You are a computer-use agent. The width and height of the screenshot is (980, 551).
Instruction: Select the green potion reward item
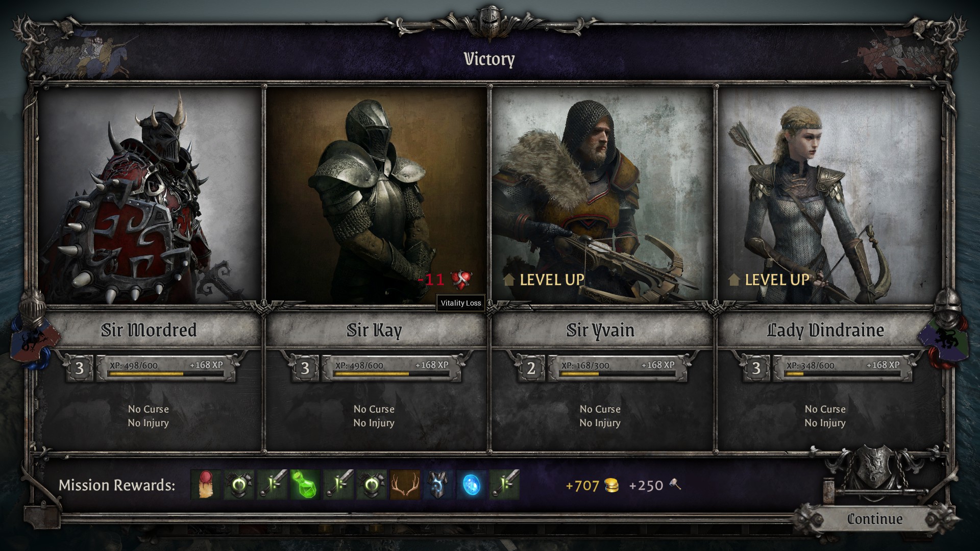click(305, 485)
